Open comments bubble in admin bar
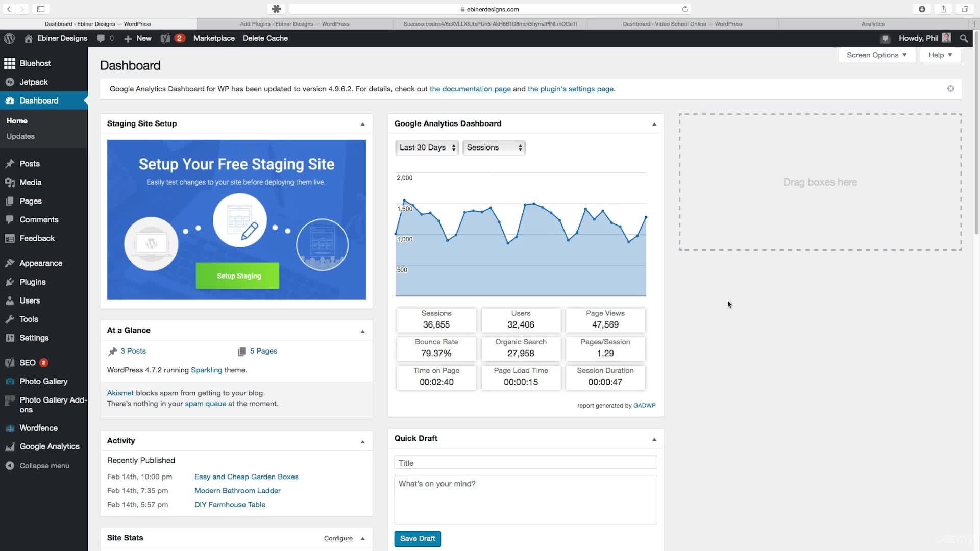Screen dimensions: 980x551 [101, 38]
